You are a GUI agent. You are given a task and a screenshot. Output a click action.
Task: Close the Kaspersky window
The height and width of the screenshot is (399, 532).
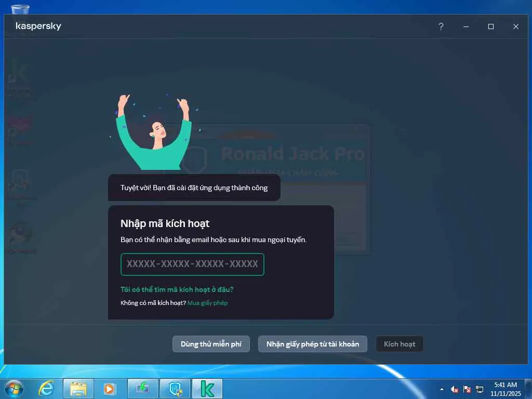point(516,26)
